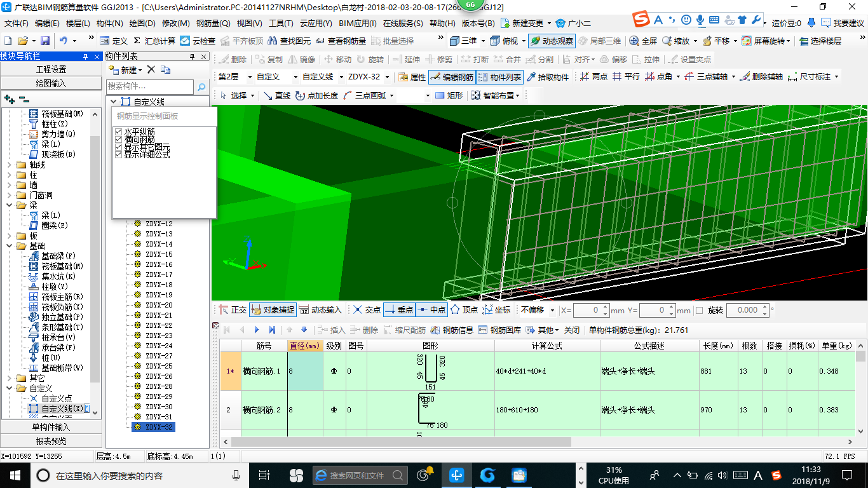Create a new file with the blank page icon
The width and height of the screenshot is (868, 488).
[8, 41]
